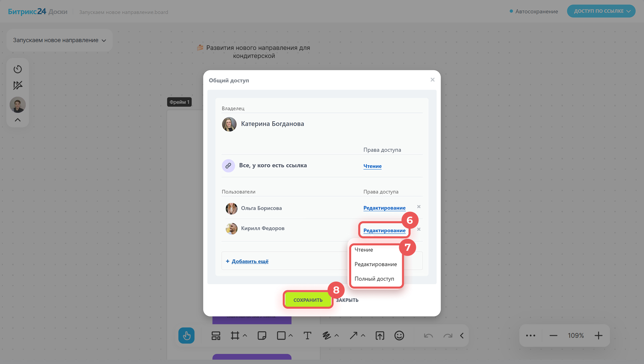644x364 pixels.
Task: Select the sticky note tool
Action: point(262,336)
